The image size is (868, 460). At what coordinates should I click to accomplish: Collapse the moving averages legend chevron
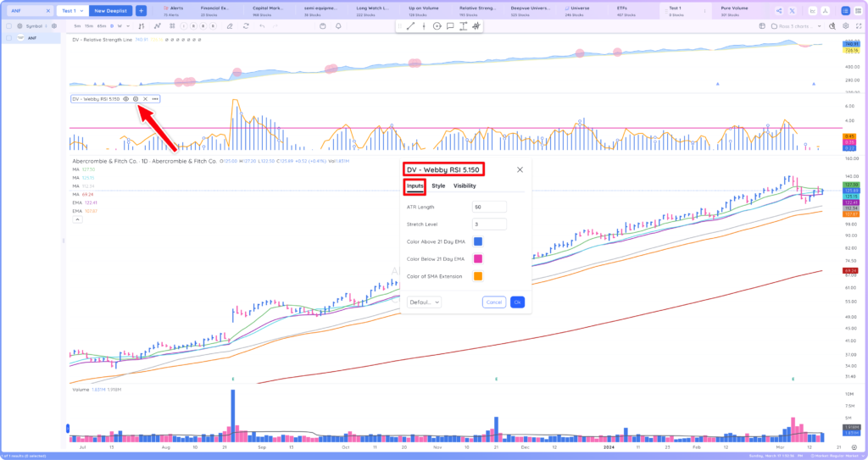coord(77,219)
